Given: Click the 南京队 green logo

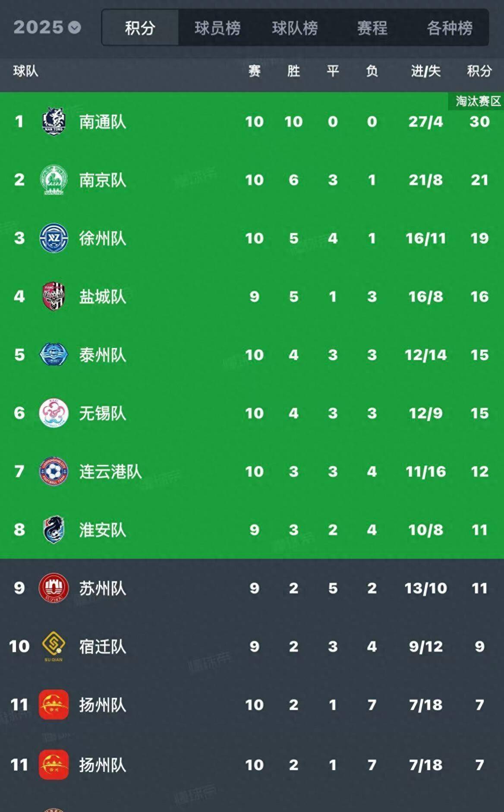Looking at the screenshot, I should click(54, 180).
